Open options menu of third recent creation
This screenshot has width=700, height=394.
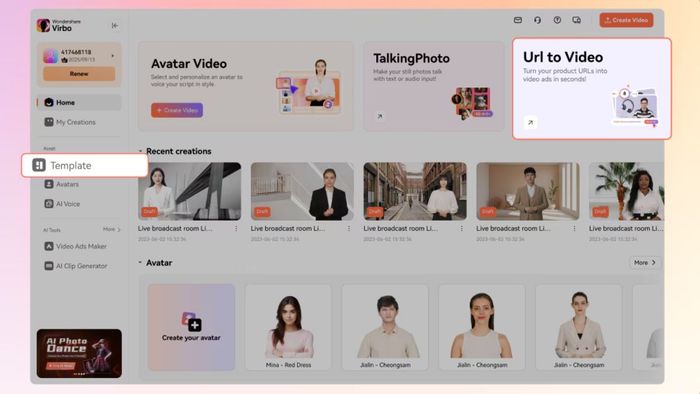tap(462, 228)
